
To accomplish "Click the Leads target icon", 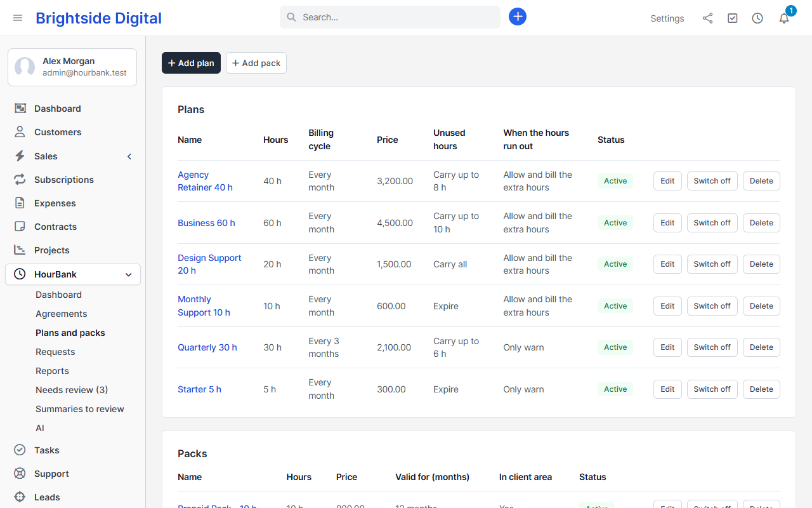I will [x=20, y=497].
